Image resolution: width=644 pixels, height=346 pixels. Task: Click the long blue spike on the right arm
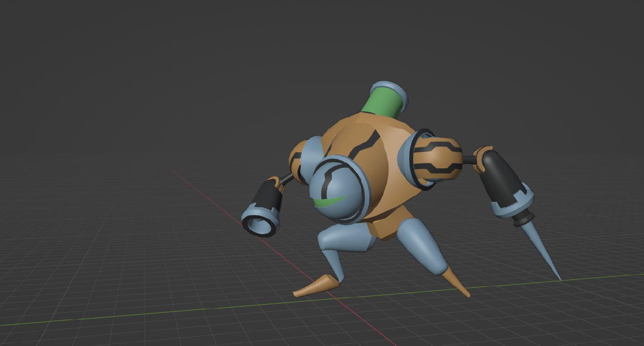[x=542, y=249]
